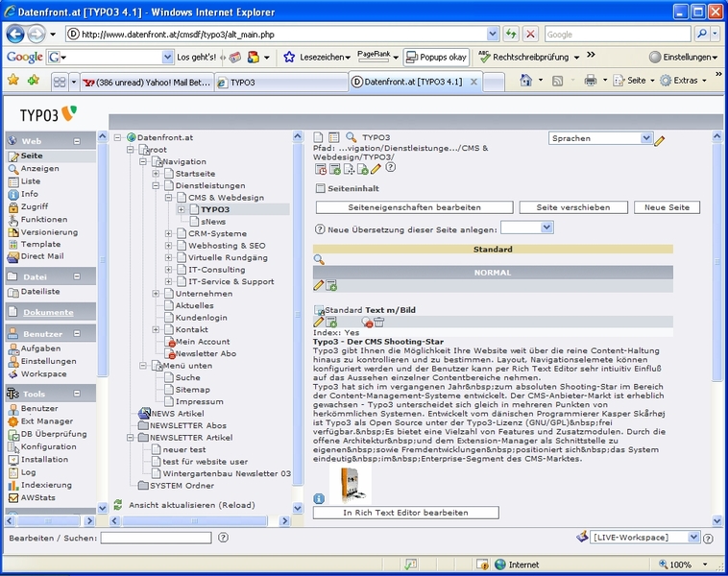The width and height of the screenshot is (728, 576).
Task: Open the Zugriff access module
Action: click(34, 206)
